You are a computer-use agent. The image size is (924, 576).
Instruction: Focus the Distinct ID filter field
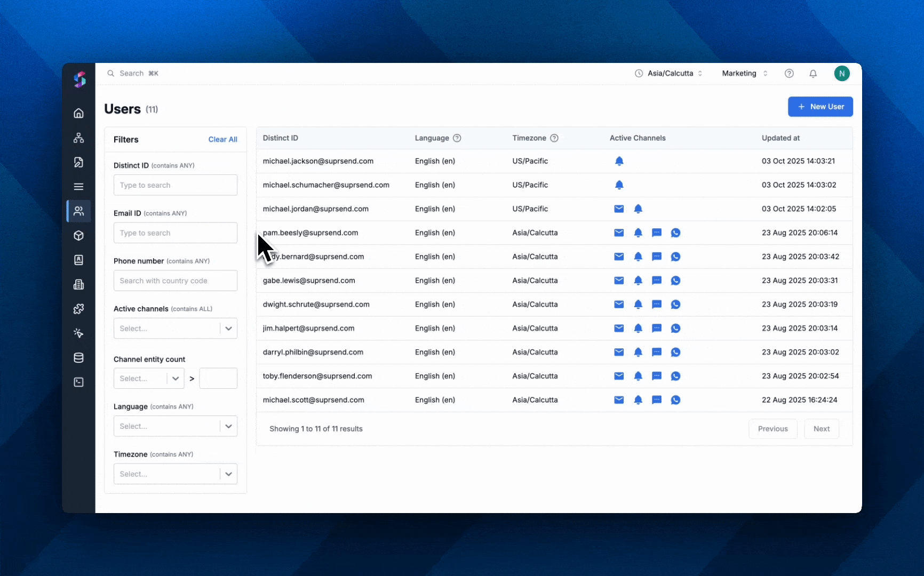click(176, 185)
